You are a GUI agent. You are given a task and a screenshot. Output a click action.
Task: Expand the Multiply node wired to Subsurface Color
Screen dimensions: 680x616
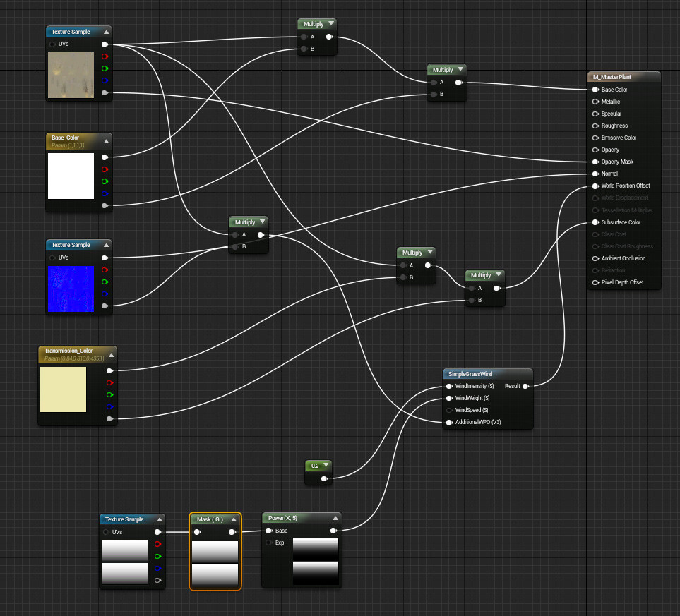[499, 274]
